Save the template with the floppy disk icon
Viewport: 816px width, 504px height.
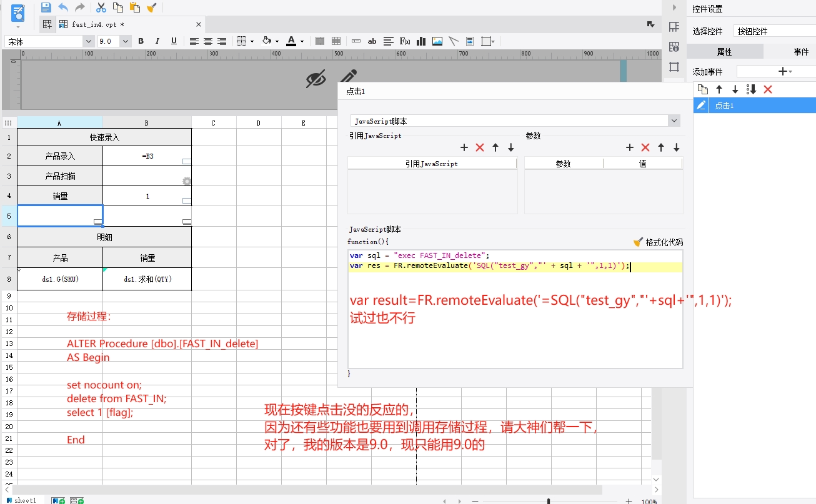click(x=46, y=7)
